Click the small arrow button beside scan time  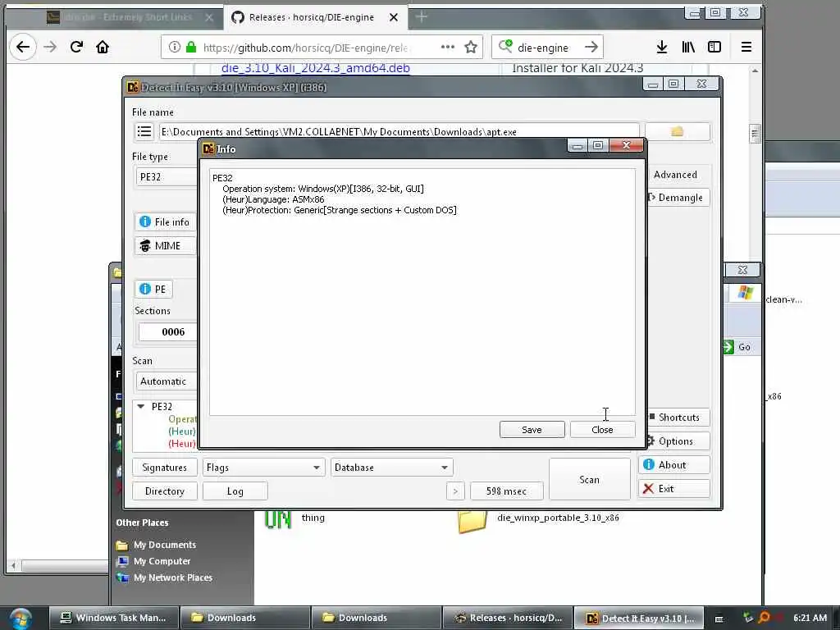(x=455, y=491)
